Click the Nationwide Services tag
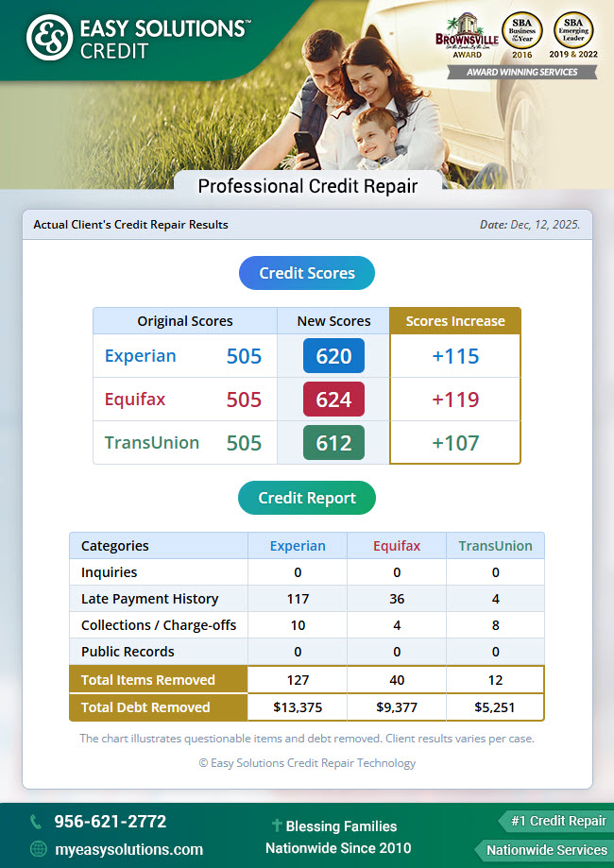 point(545,850)
